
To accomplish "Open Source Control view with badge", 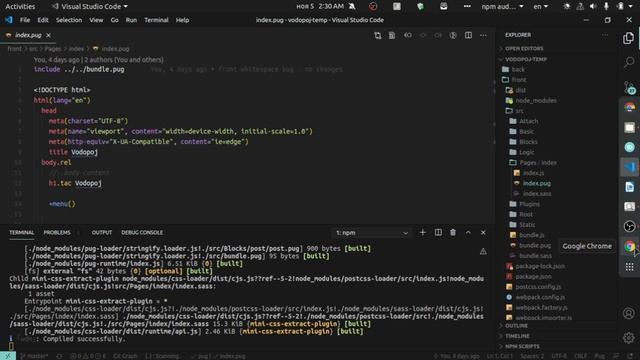I will (x=629, y=88).
